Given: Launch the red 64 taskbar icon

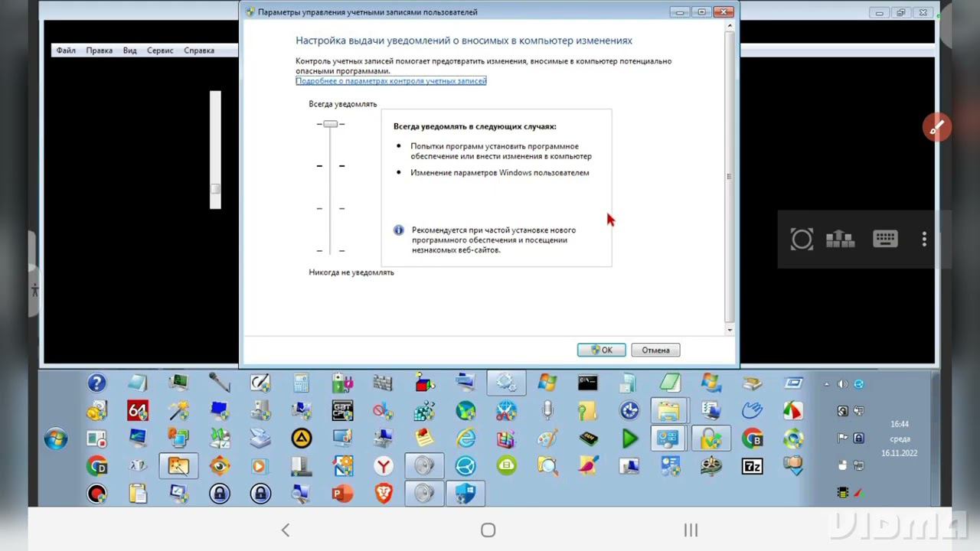Looking at the screenshot, I should 138,411.
